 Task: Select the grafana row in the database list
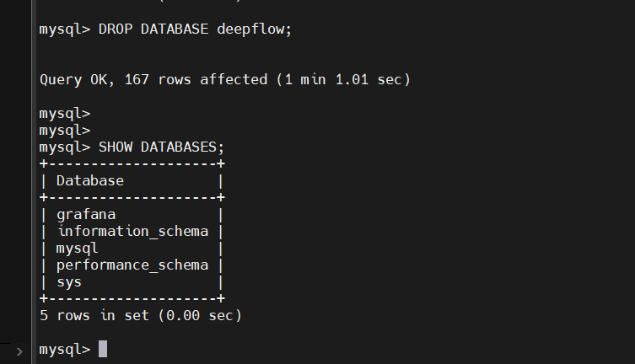pos(86,215)
